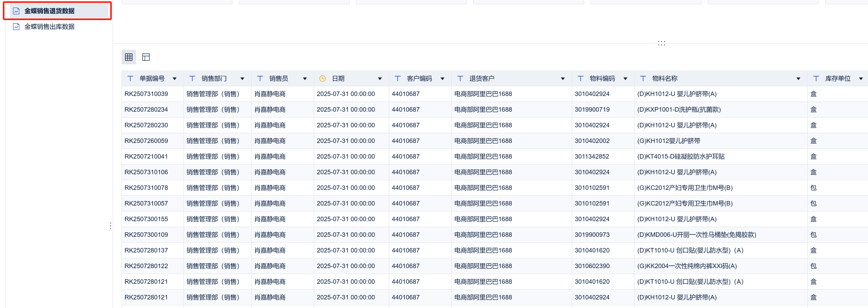Click material code 3019900719
Screen dimensions: 868x308
(x=592, y=110)
